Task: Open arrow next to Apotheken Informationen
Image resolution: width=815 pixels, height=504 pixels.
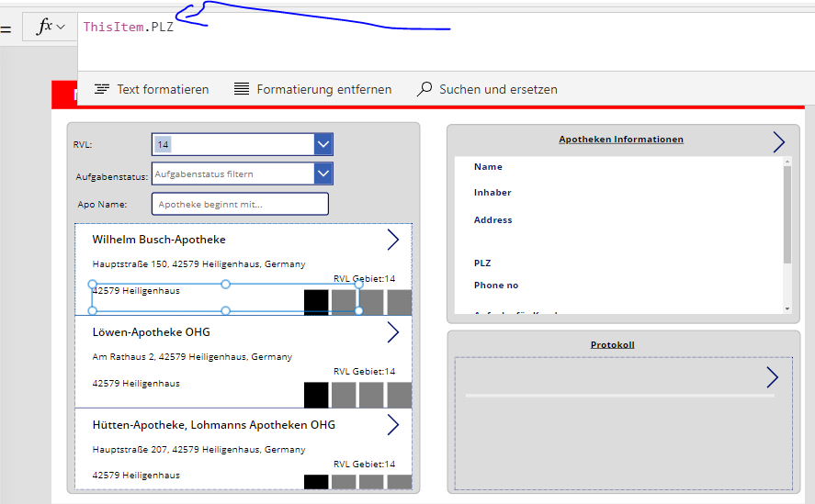Action: (x=778, y=142)
